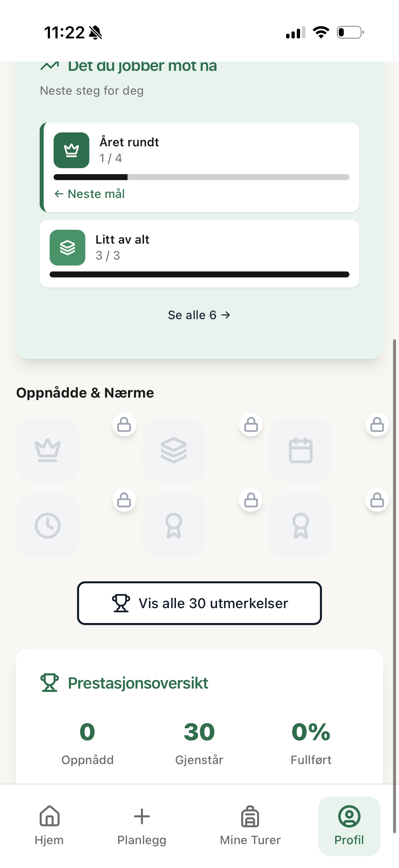This screenshot has width=399, height=868.
Task: Tap the lock icon above the crown badge
Action: click(124, 424)
